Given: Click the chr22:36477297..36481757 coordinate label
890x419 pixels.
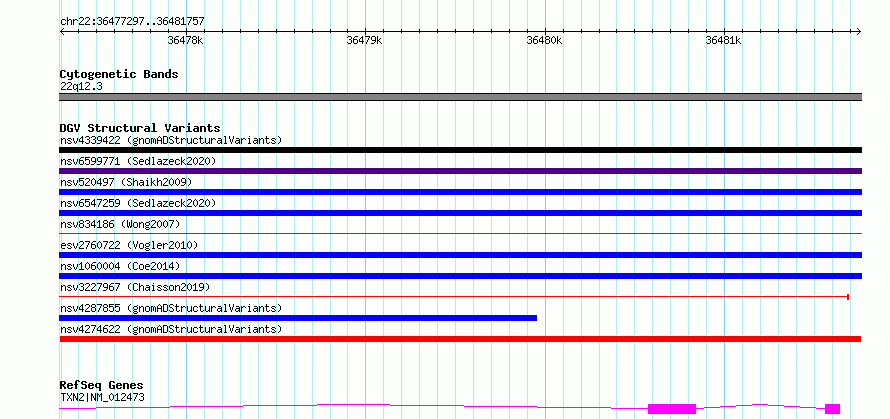Looking at the screenshot, I should pyautogui.click(x=132, y=22).
